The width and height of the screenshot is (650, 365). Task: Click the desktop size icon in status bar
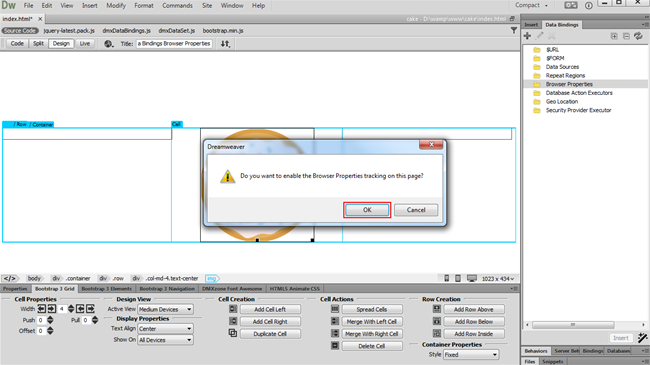472,278
